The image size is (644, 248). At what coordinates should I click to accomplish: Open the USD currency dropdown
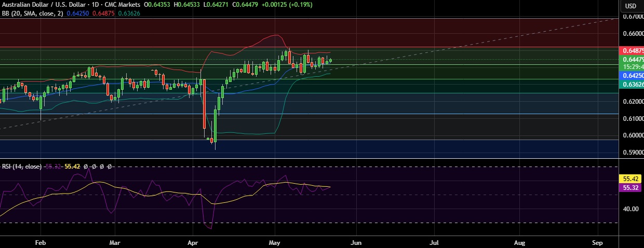[x=630, y=6]
